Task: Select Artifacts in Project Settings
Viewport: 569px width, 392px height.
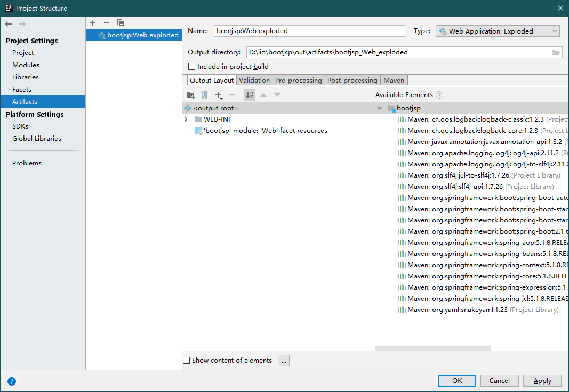Action: point(43,102)
